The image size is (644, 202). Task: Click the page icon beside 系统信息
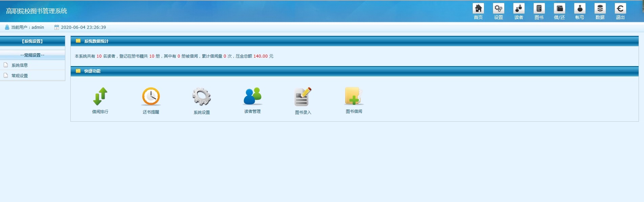point(6,65)
